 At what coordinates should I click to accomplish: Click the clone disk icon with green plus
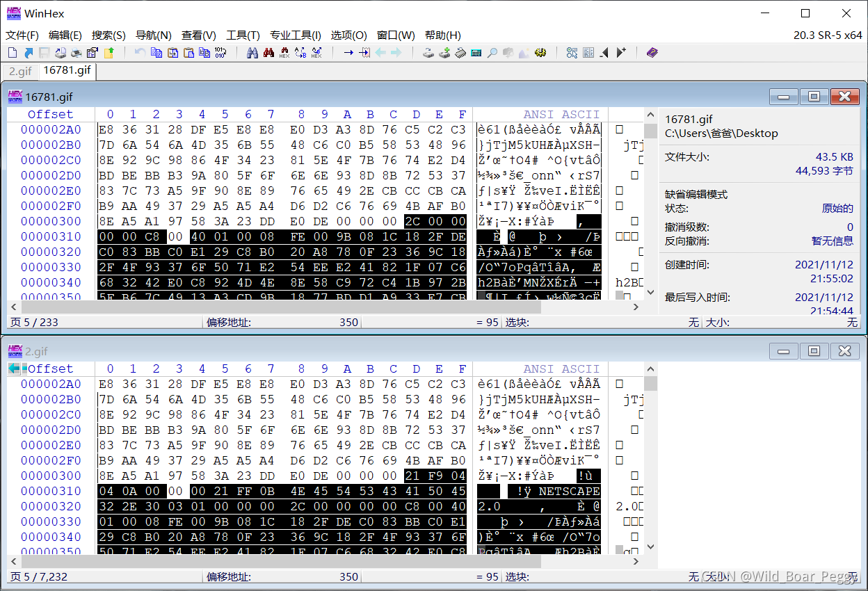tap(444, 52)
